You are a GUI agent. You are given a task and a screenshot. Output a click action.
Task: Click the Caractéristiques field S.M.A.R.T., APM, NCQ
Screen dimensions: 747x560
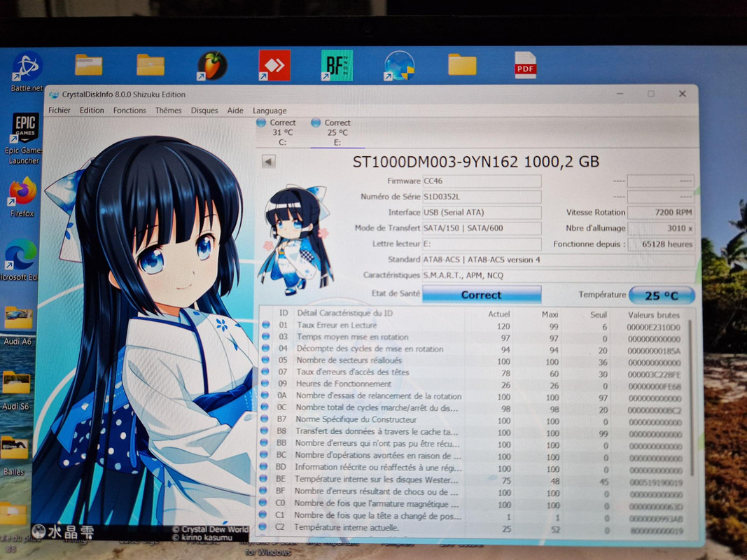click(559, 275)
